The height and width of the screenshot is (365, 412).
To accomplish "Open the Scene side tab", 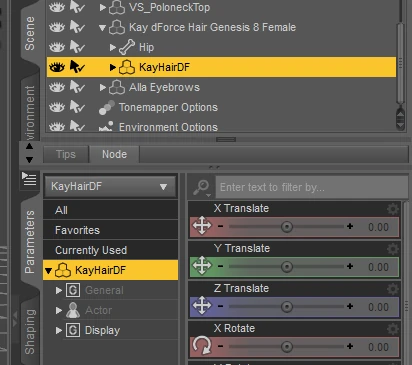I will point(30,33).
